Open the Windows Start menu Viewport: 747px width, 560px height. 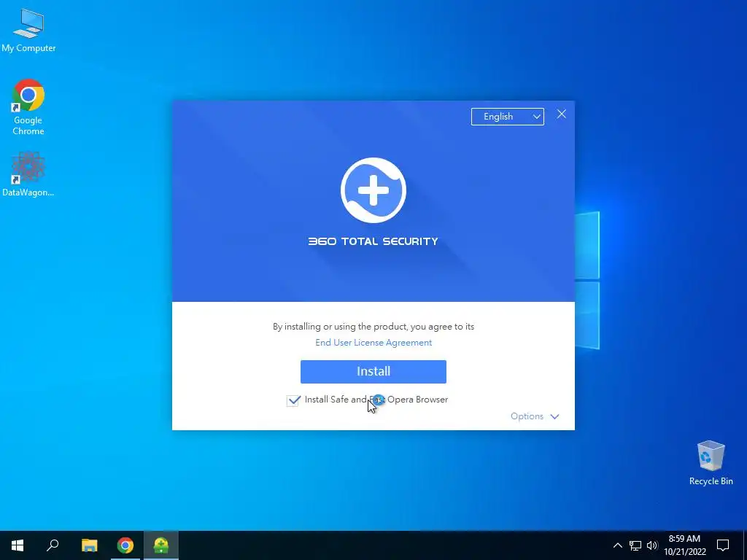point(18,545)
